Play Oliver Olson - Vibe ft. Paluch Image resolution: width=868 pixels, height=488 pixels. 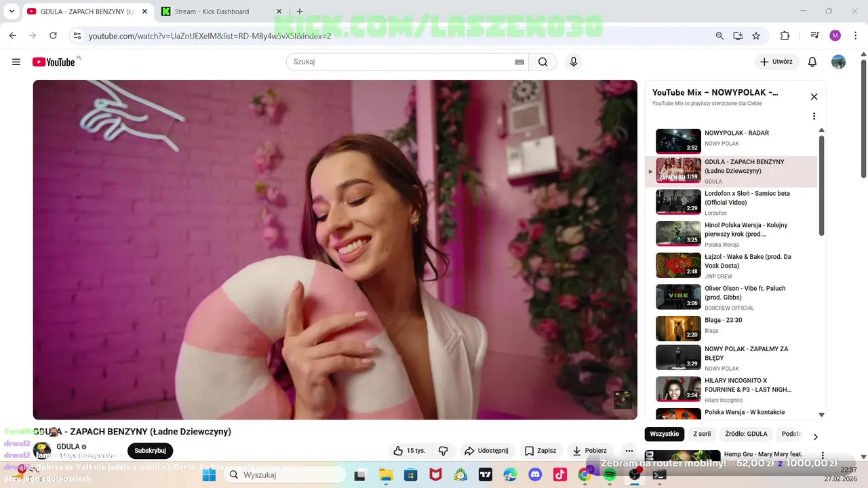pos(732,297)
